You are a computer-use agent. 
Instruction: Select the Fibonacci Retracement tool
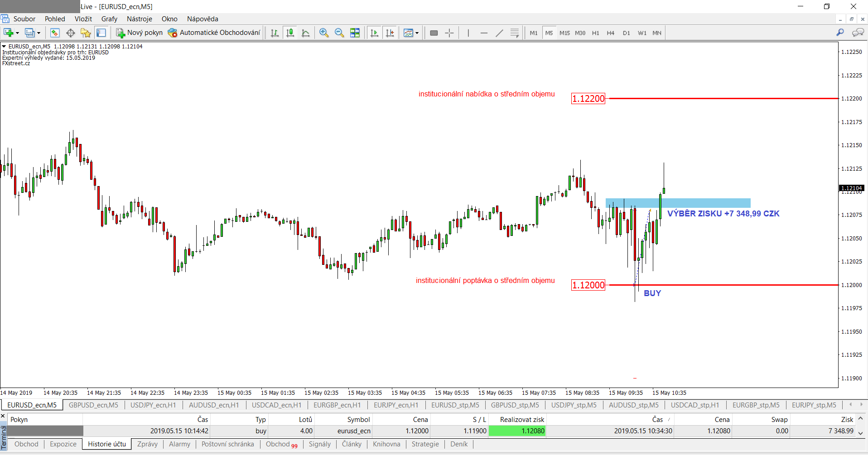click(x=515, y=33)
